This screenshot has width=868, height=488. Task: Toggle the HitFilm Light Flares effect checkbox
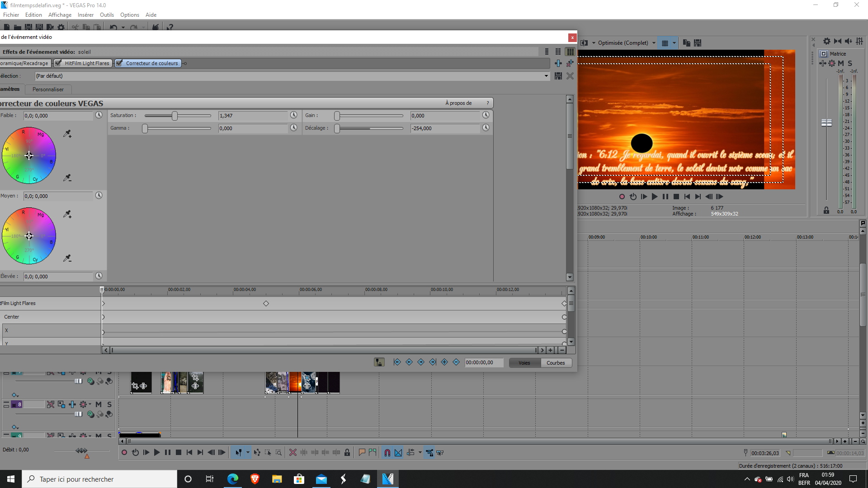(58, 63)
